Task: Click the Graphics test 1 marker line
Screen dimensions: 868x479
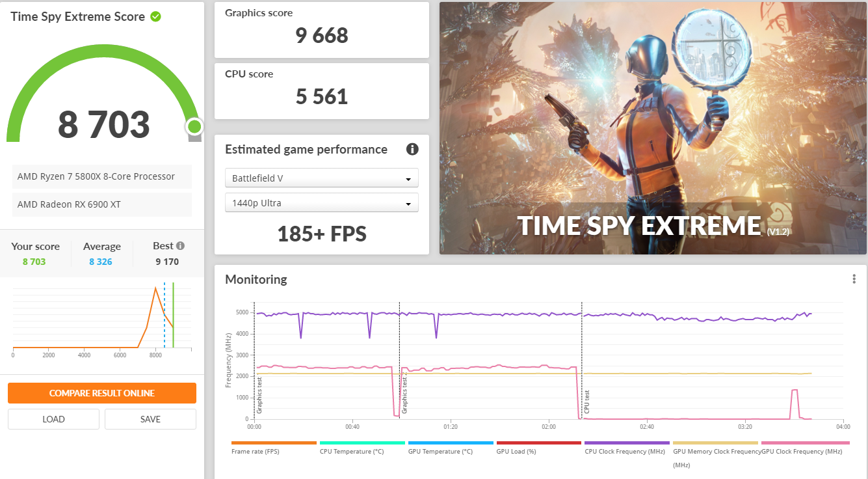Action: pos(254,361)
